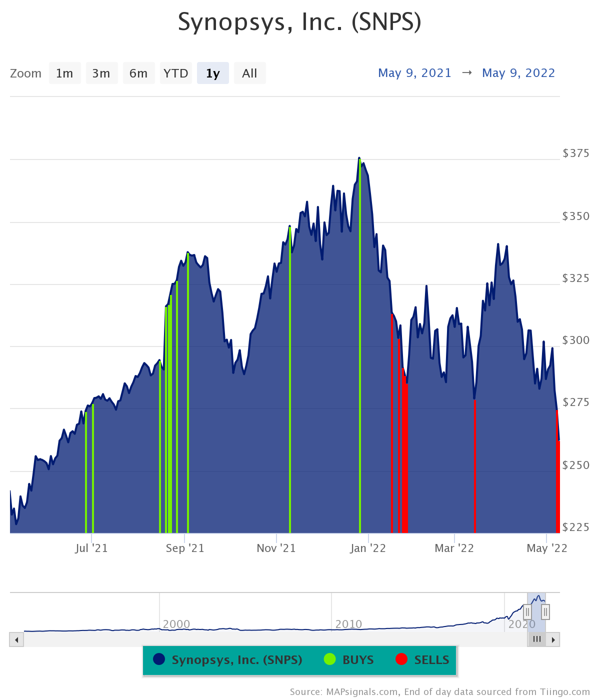This screenshot has width=600, height=700.
Task: Toggle the SELLS legend label
Action: (x=432, y=660)
